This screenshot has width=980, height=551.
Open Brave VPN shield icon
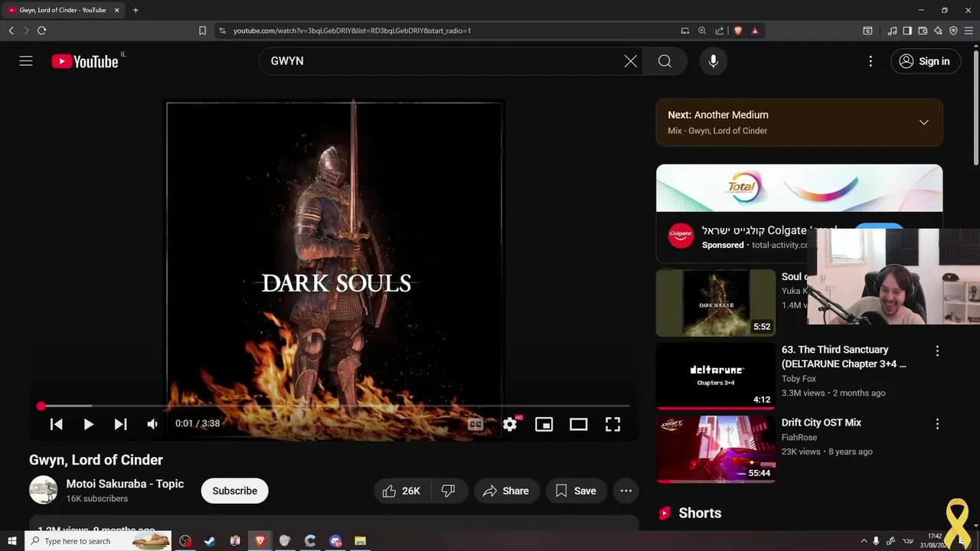[x=953, y=31]
